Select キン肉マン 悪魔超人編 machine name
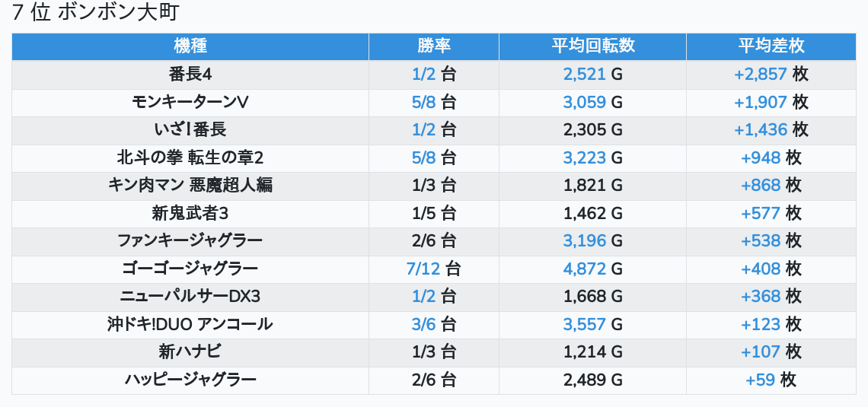 point(190,185)
